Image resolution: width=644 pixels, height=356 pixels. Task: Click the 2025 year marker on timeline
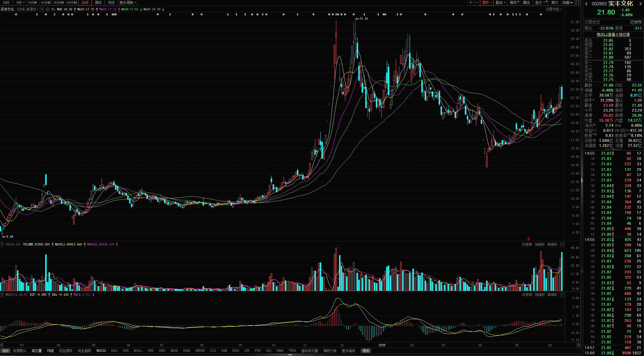382,345
